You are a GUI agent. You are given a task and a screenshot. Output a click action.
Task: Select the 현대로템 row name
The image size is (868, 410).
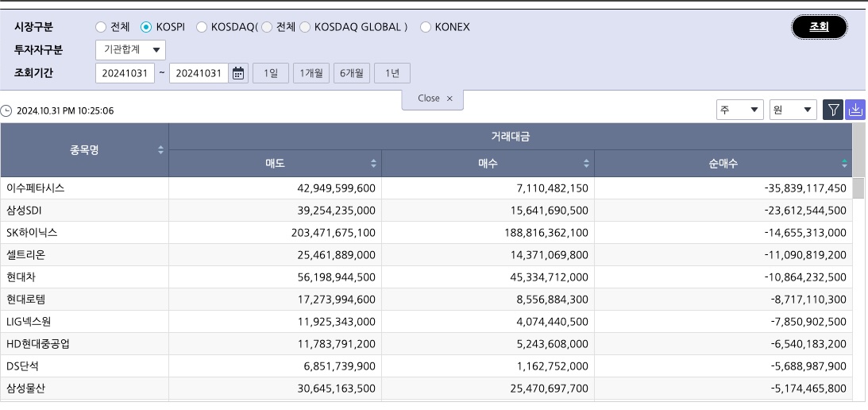coord(25,300)
